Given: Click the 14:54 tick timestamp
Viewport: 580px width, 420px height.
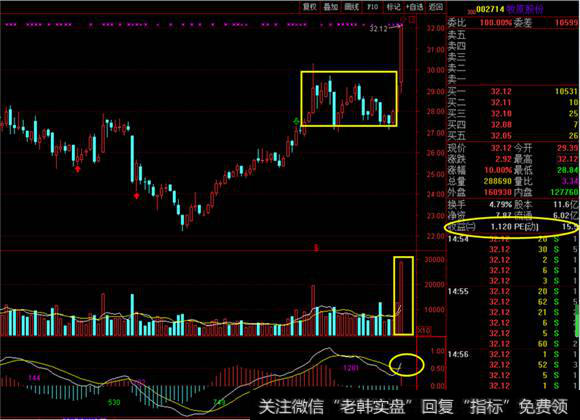Looking at the screenshot, I should [458, 239].
